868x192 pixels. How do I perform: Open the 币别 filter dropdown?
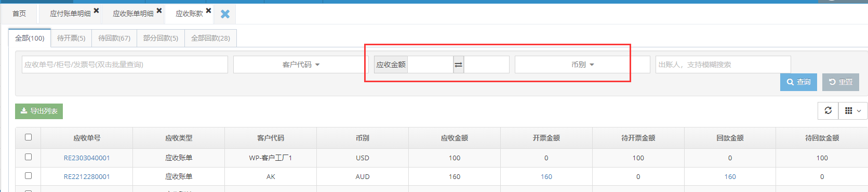pyautogui.click(x=582, y=65)
